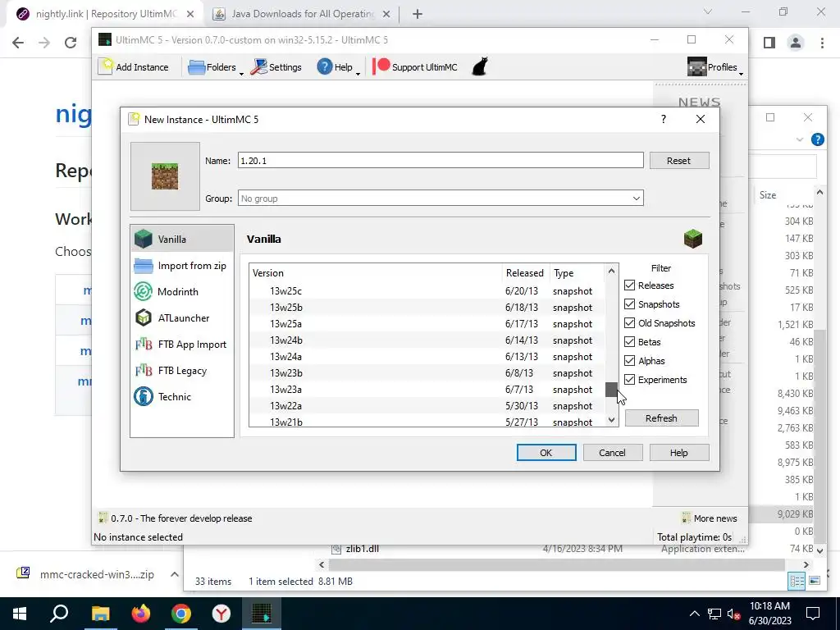The height and width of the screenshot is (630, 840).
Task: Open Chrome from taskbar
Action: (181, 614)
